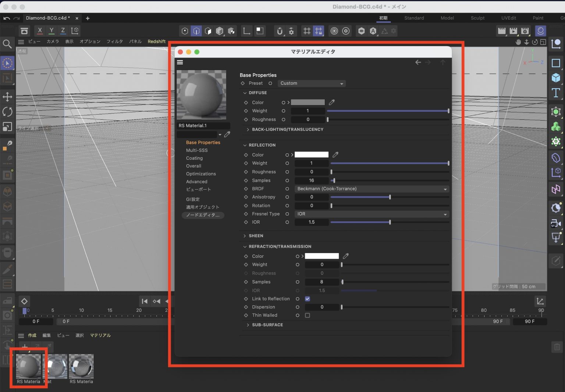The image size is (565, 392).
Task: Open the Redshift menu in the viewport
Action: [156, 42]
